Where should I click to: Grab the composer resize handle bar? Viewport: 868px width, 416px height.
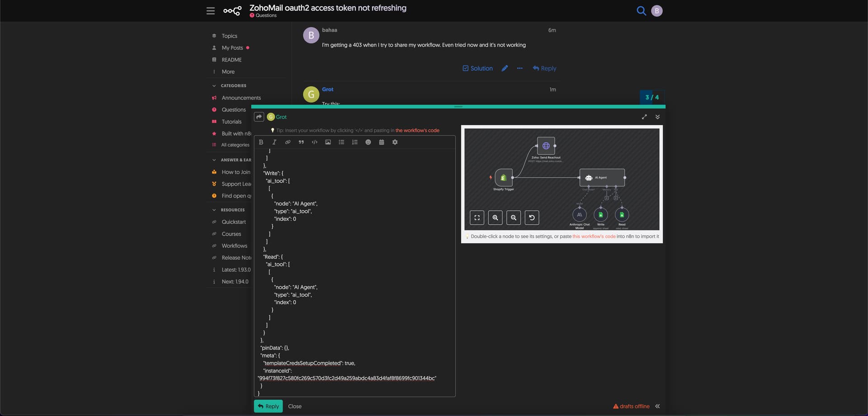tap(458, 107)
